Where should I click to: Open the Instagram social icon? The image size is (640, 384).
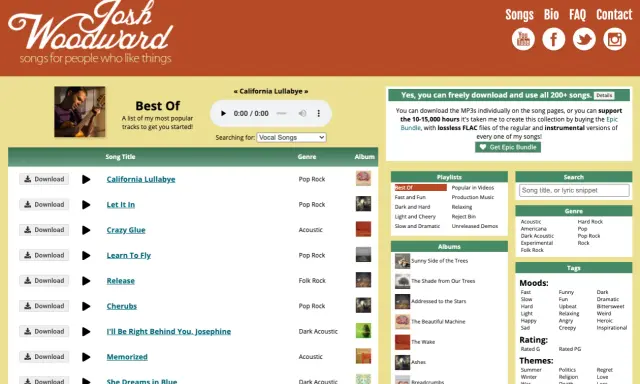coord(615,39)
